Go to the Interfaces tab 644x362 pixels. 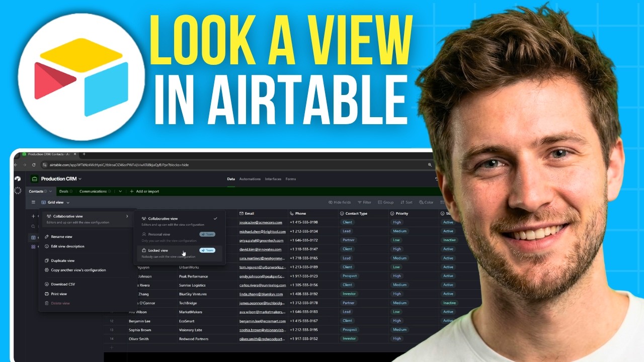coord(273,179)
